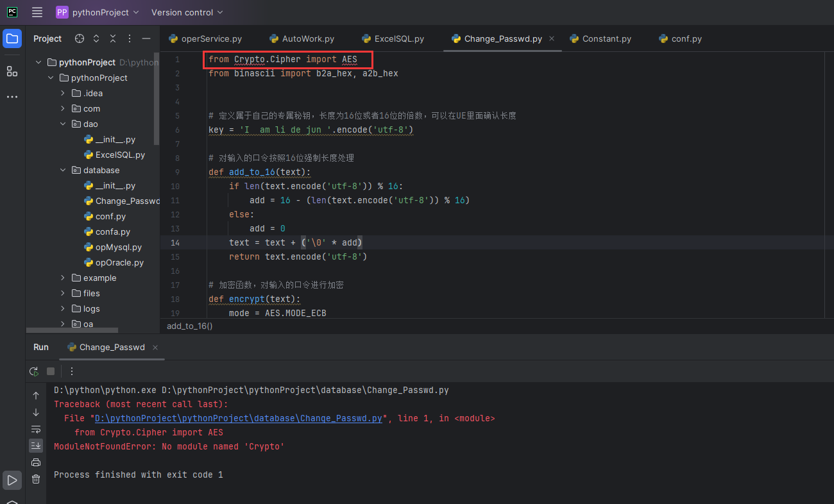Viewport: 834px width, 504px height.
Task: Expand the files folder
Action: click(63, 293)
